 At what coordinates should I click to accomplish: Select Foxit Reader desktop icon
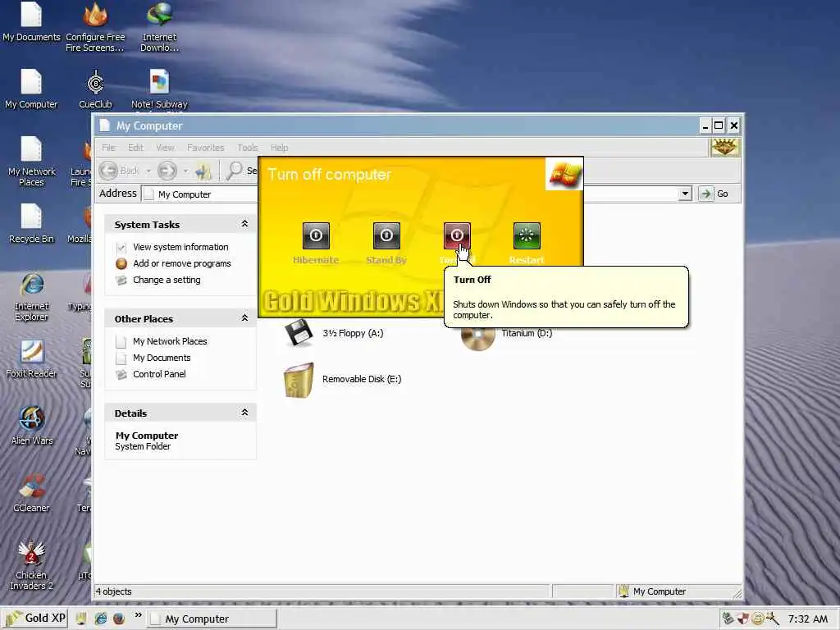31,359
